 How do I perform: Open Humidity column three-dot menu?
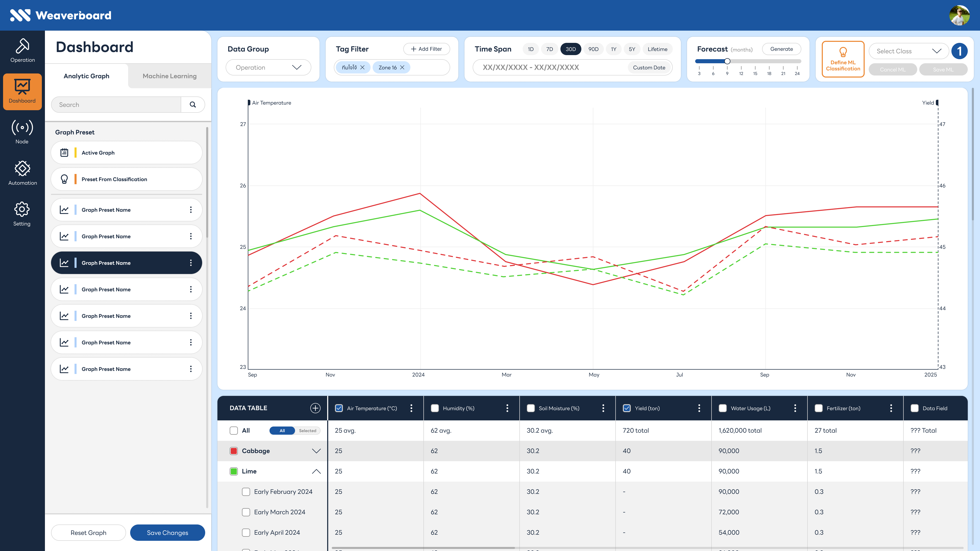coord(507,408)
